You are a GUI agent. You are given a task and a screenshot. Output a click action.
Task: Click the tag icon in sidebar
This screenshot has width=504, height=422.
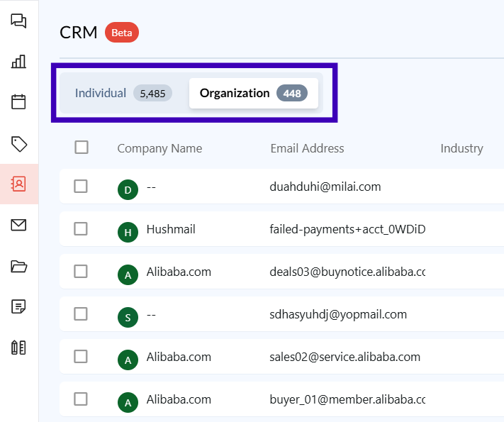[18, 143]
